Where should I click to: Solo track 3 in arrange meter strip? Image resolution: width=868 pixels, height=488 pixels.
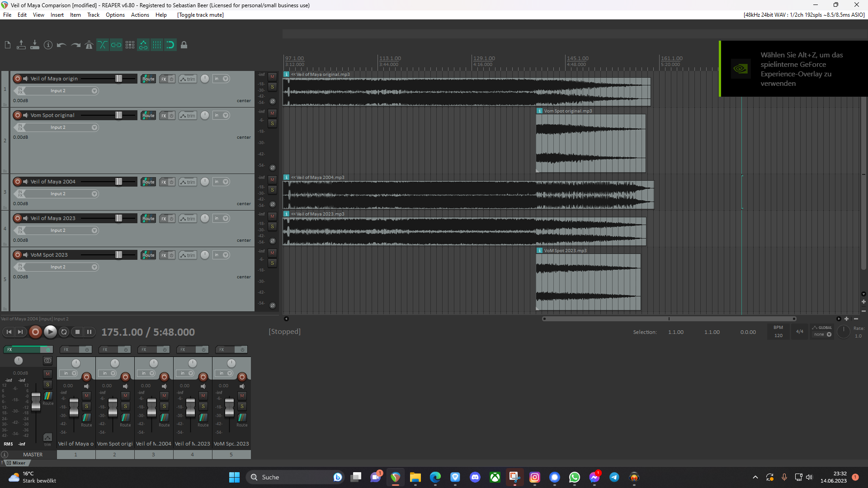pyautogui.click(x=272, y=190)
